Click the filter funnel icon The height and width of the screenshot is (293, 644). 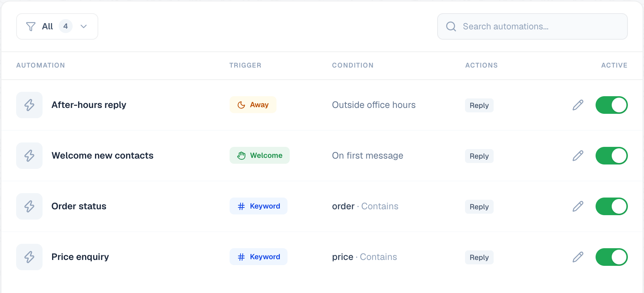31,26
